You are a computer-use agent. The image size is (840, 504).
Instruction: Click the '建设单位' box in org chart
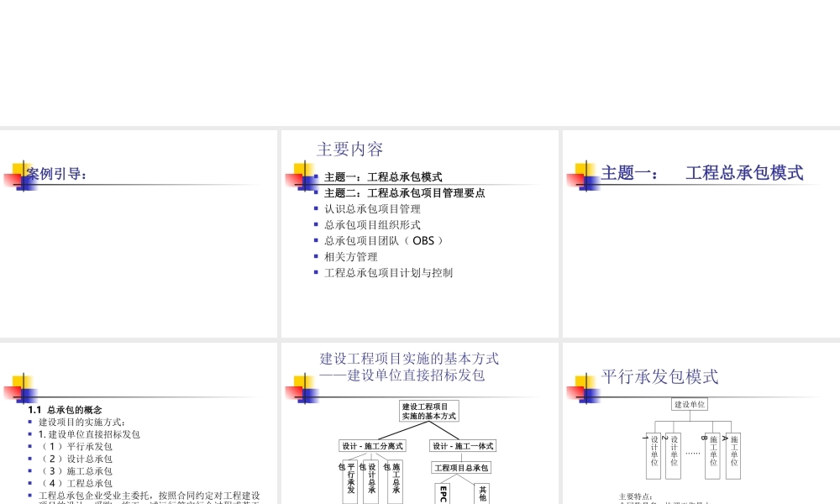[690, 404]
